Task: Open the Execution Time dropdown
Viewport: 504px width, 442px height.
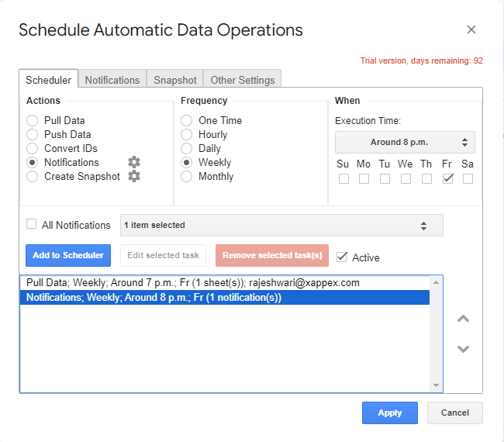Action: click(405, 142)
